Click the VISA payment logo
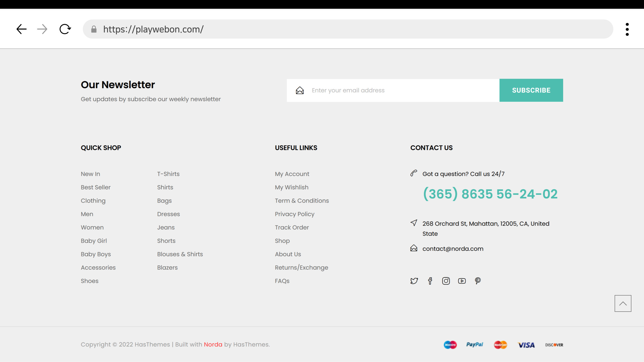This screenshot has height=362, width=644. pos(526,345)
